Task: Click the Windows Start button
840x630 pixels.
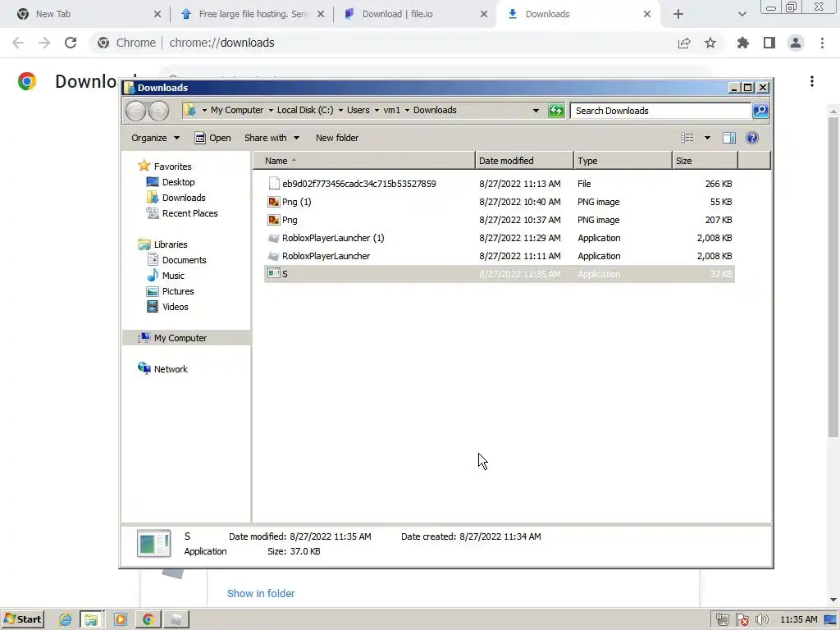Action: [x=22, y=620]
